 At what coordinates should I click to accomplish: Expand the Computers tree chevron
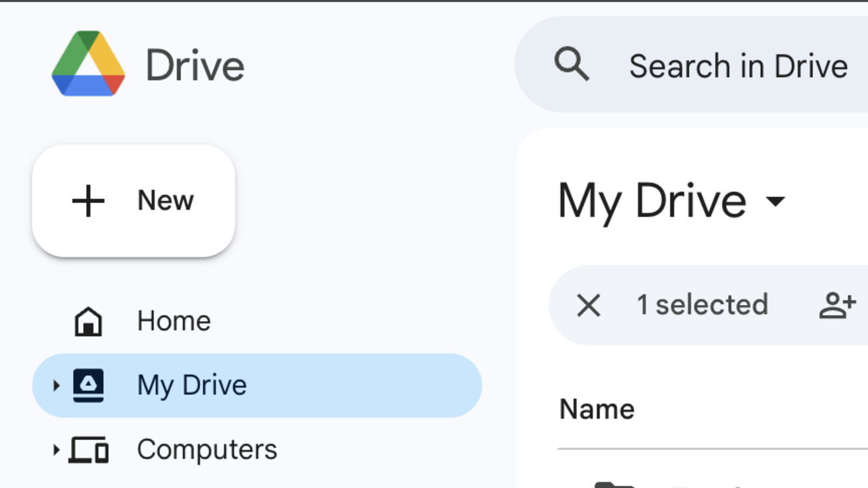[56, 450]
